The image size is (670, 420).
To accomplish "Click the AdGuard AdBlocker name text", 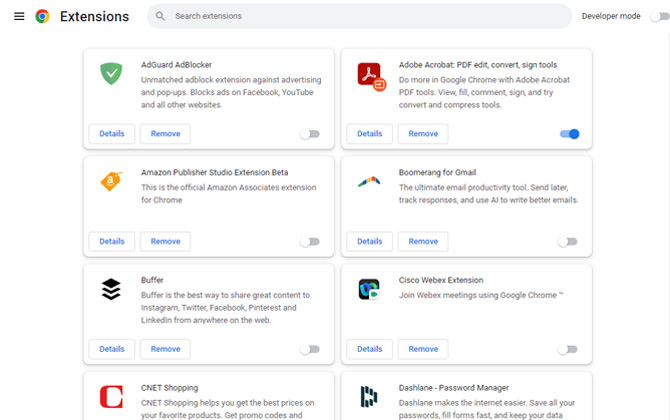I will pos(176,65).
